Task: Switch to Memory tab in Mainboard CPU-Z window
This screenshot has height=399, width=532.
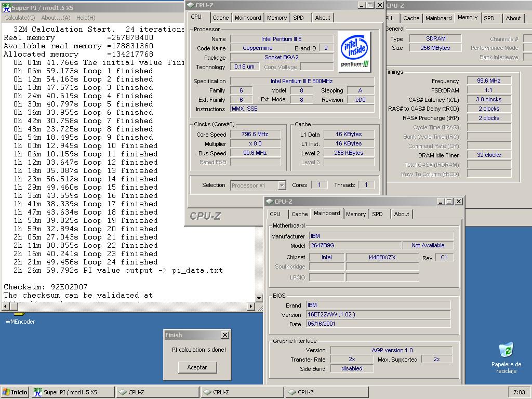Action: click(356, 214)
